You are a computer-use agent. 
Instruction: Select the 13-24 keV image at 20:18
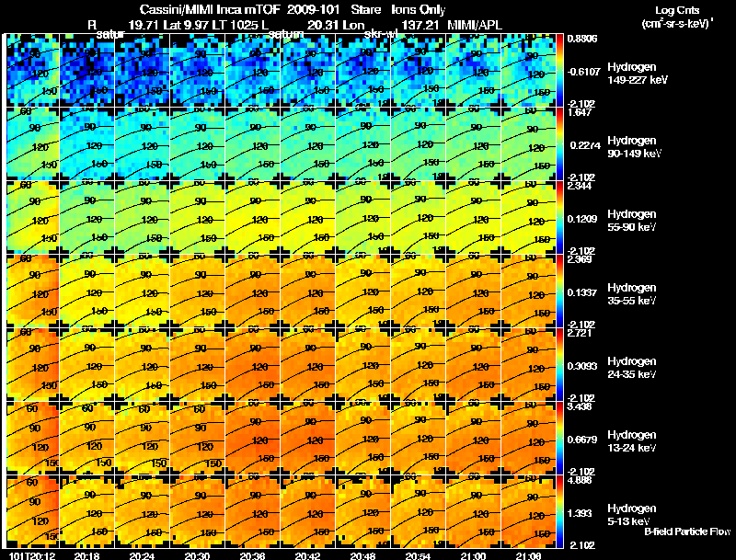tap(86, 439)
